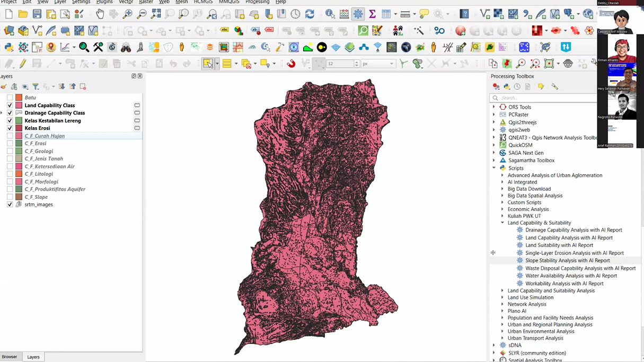
Task: Open the Processing menu
Action: 257,2
